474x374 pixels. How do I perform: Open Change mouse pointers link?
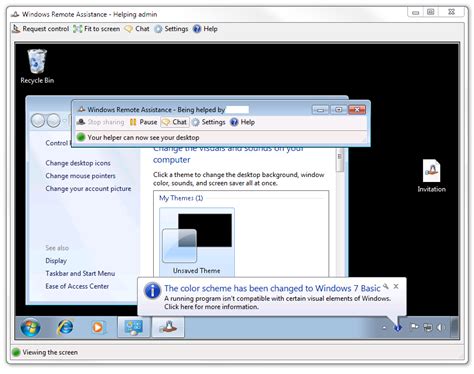pyautogui.click(x=80, y=176)
